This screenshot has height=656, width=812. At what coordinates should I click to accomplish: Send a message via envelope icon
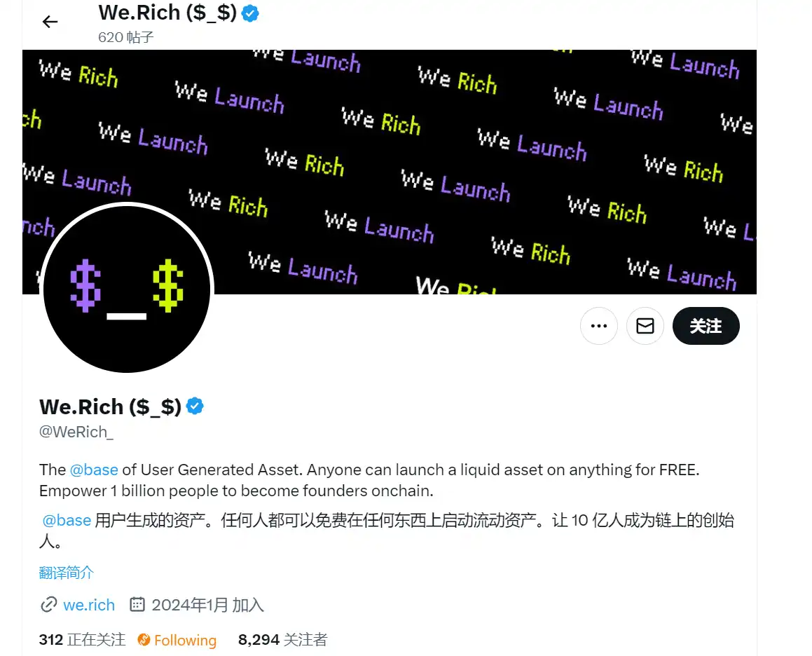(x=645, y=326)
